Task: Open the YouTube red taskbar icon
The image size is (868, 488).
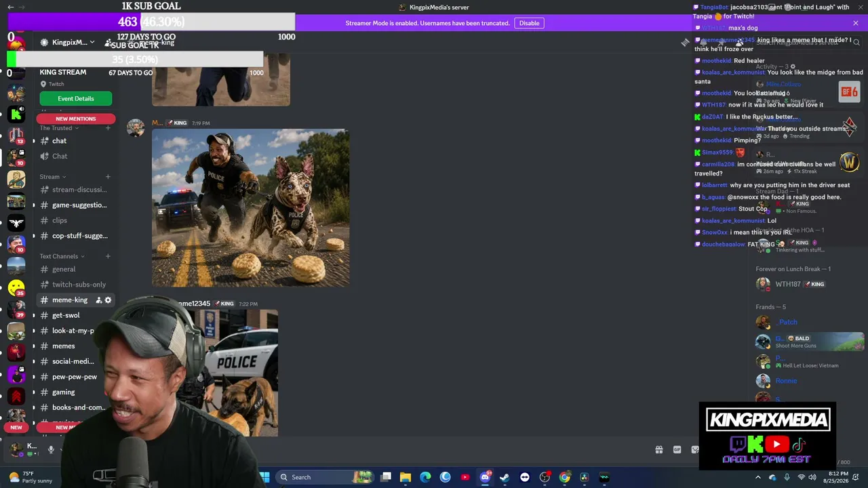Action: (465, 477)
